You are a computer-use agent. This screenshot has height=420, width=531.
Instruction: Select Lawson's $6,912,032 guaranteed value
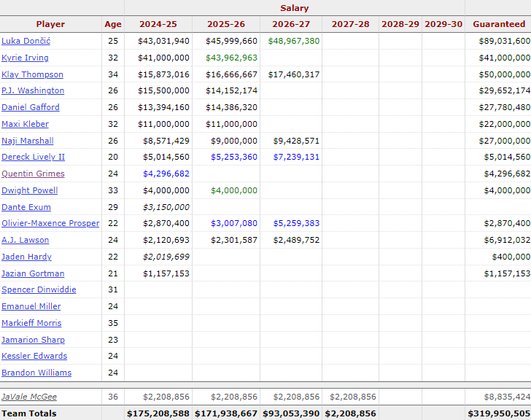pos(507,240)
